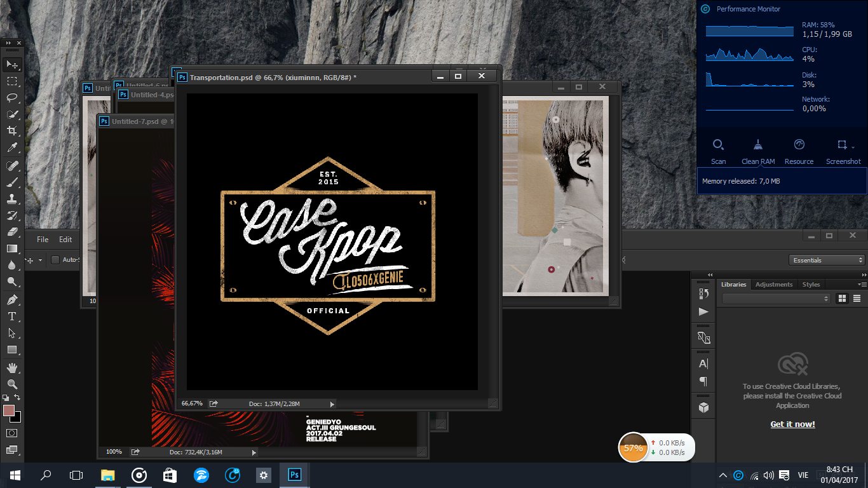Select the Brush tool
Image resolution: width=868 pixels, height=488 pixels.
tap(12, 182)
